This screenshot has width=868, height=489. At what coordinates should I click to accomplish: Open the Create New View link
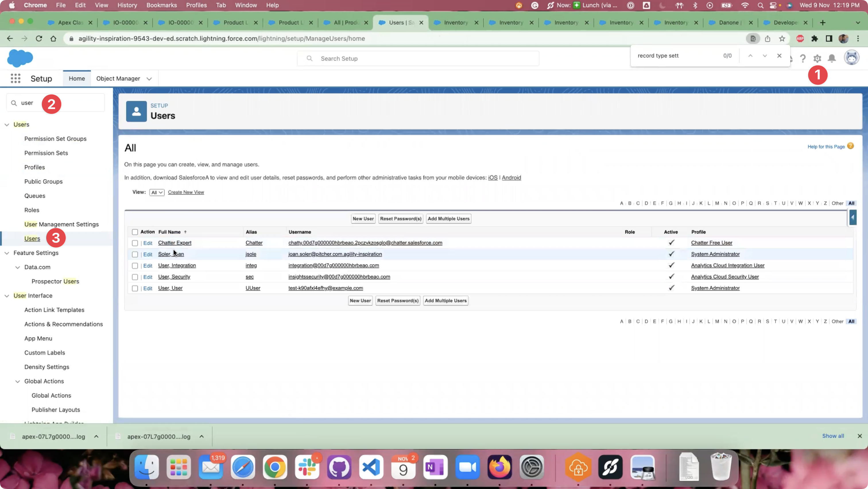(x=186, y=192)
